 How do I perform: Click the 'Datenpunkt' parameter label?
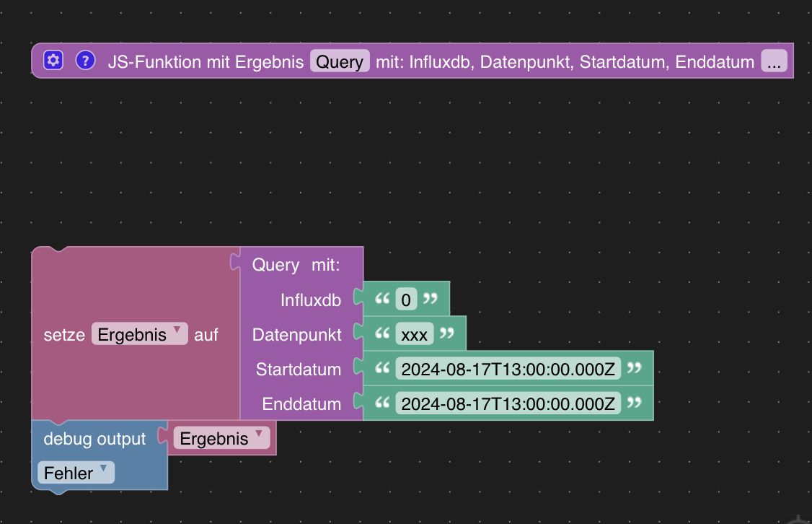pyautogui.click(x=296, y=335)
